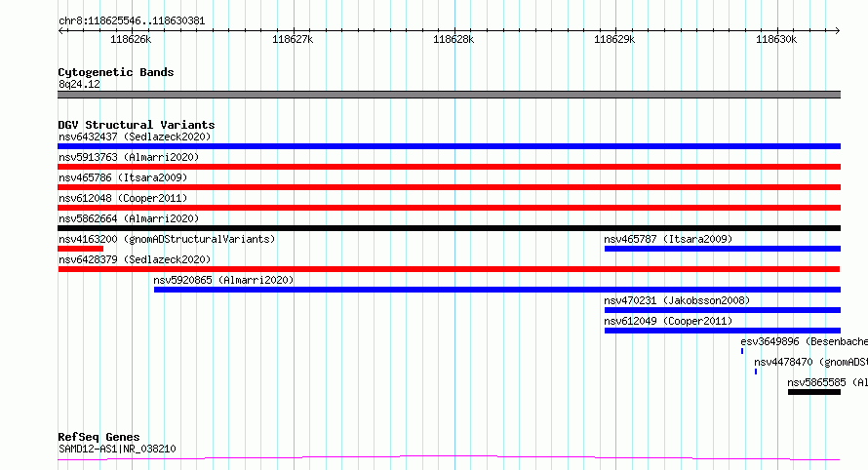Open the nsv5913763 (Almarri2020) variant label

click(x=129, y=157)
